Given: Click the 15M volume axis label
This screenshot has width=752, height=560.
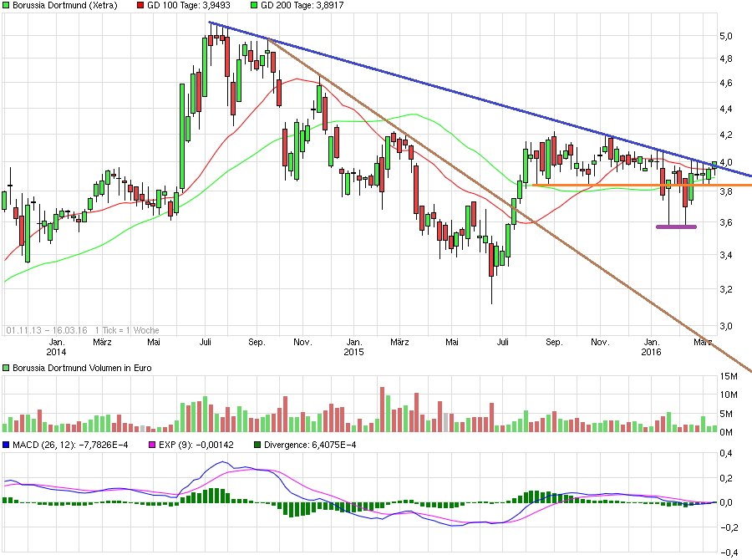Looking at the screenshot, I should point(729,377).
